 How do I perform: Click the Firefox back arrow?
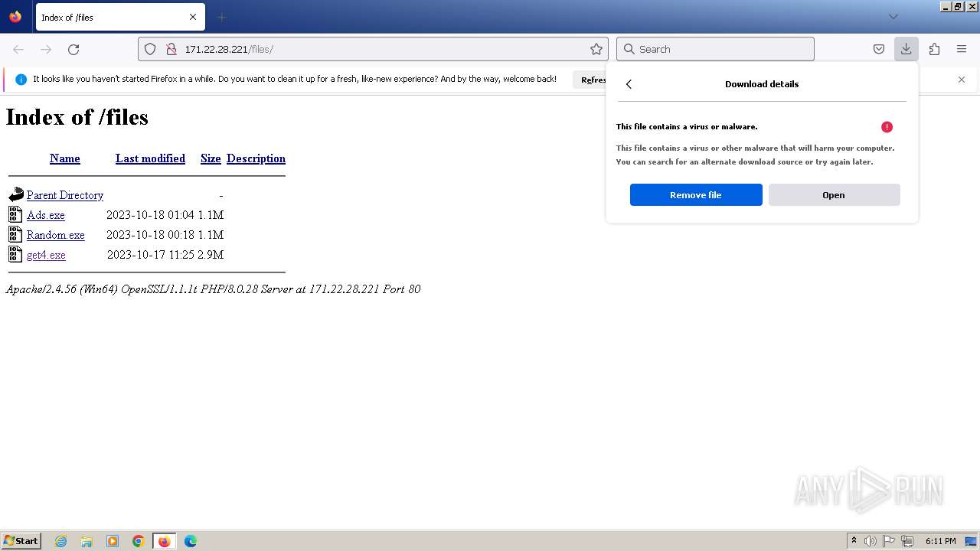click(18, 49)
